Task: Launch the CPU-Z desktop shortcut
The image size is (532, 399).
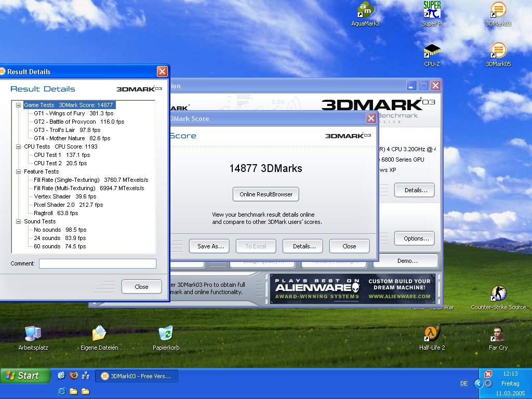Action: pyautogui.click(x=432, y=55)
